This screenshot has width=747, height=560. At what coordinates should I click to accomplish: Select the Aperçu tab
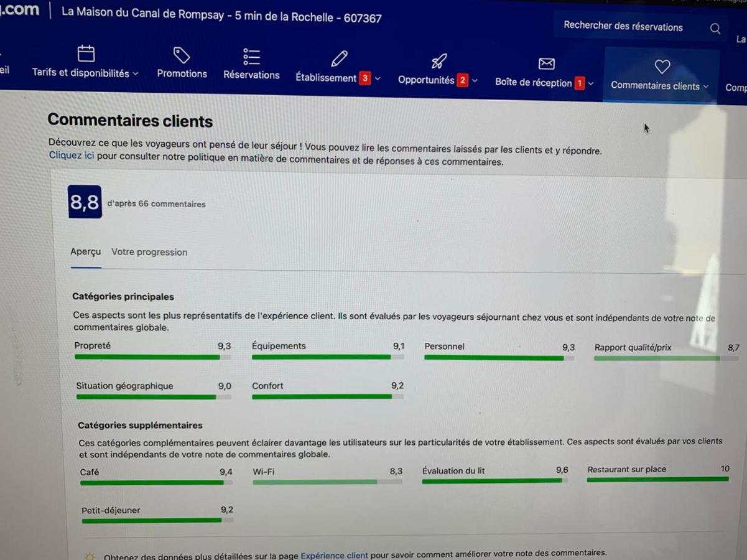[85, 251]
